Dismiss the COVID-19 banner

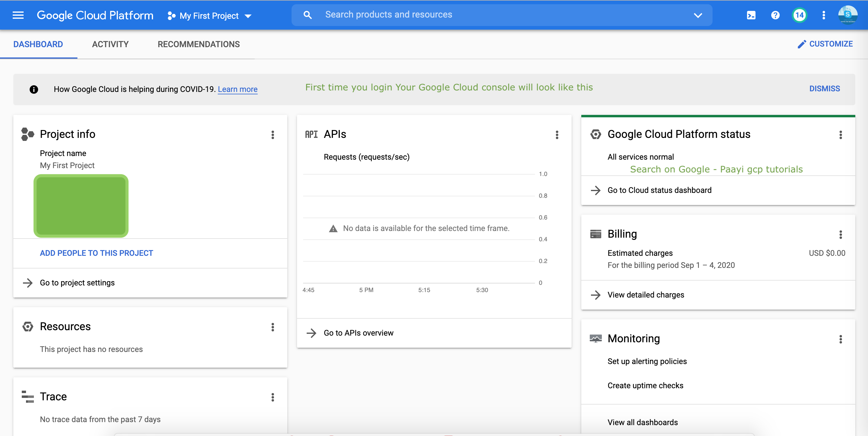pyautogui.click(x=824, y=89)
